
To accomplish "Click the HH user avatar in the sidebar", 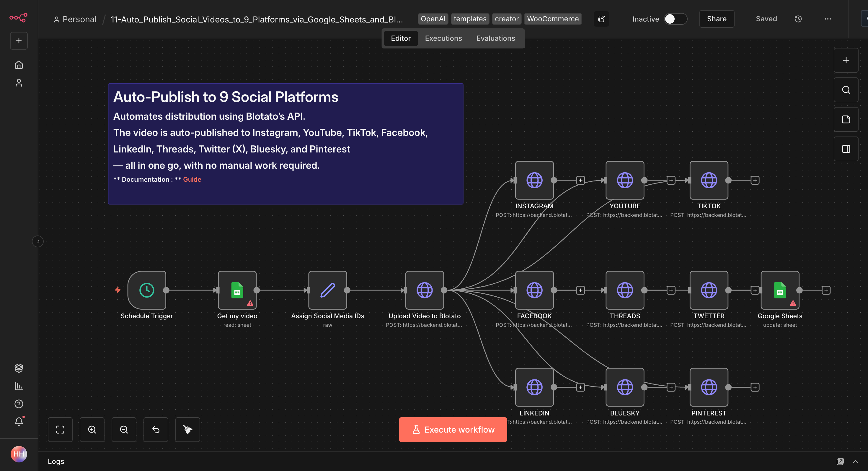I will [x=19, y=454].
